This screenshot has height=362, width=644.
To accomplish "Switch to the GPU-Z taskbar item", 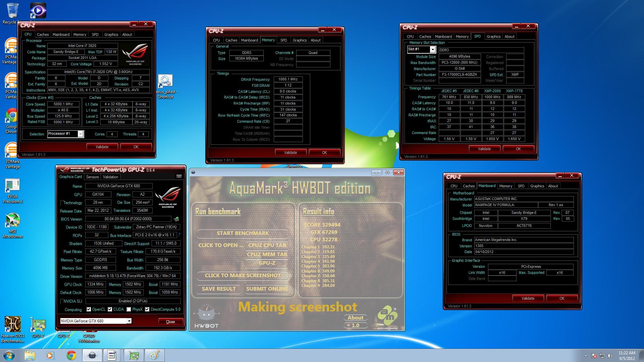I will 133,355.
